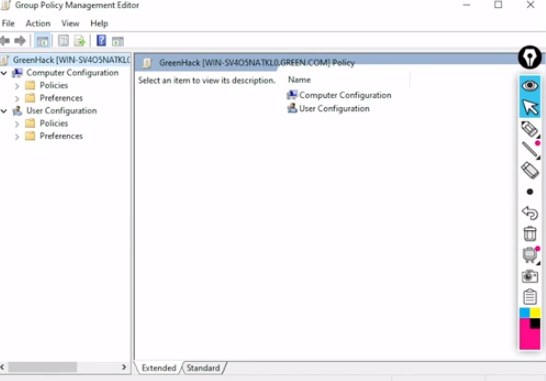Click the Forward arrow toolbar button

tap(20, 41)
